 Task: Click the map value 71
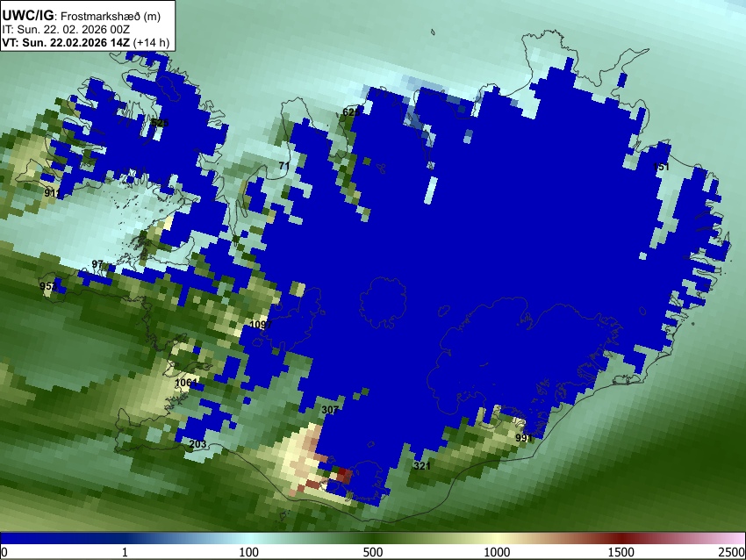point(284,166)
